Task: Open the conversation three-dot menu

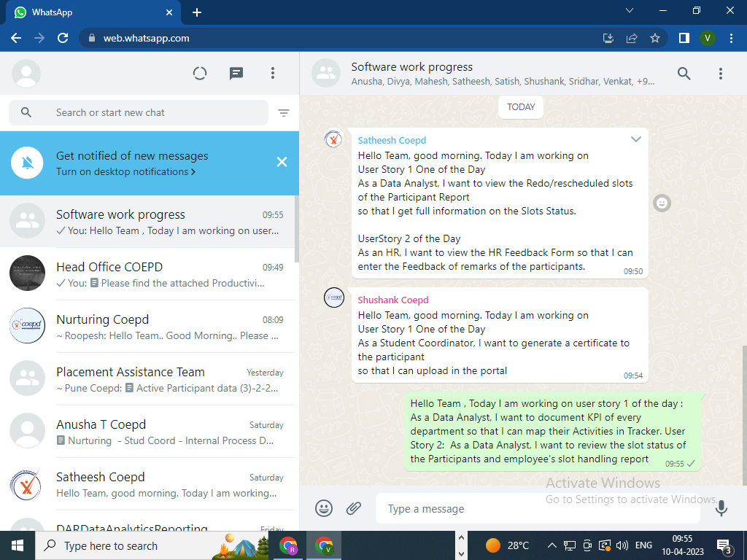Action: (720, 73)
